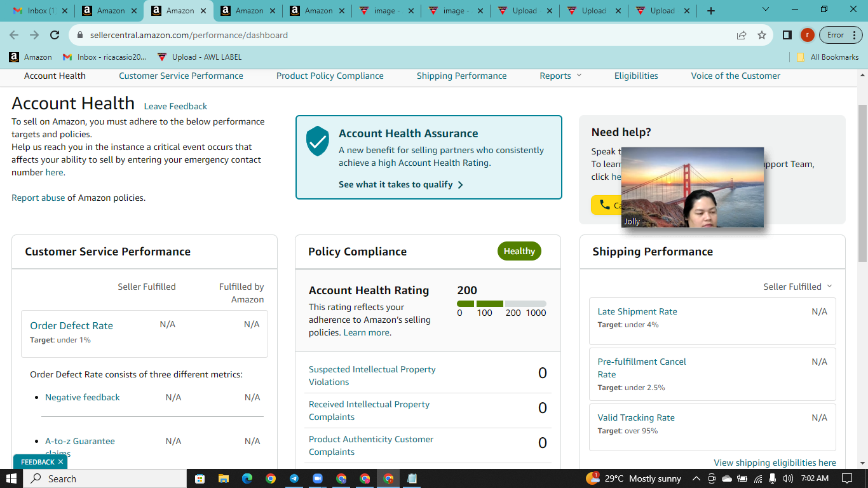The height and width of the screenshot is (488, 868).
Task: Open the Windows Start menu
Action: click(x=11, y=478)
